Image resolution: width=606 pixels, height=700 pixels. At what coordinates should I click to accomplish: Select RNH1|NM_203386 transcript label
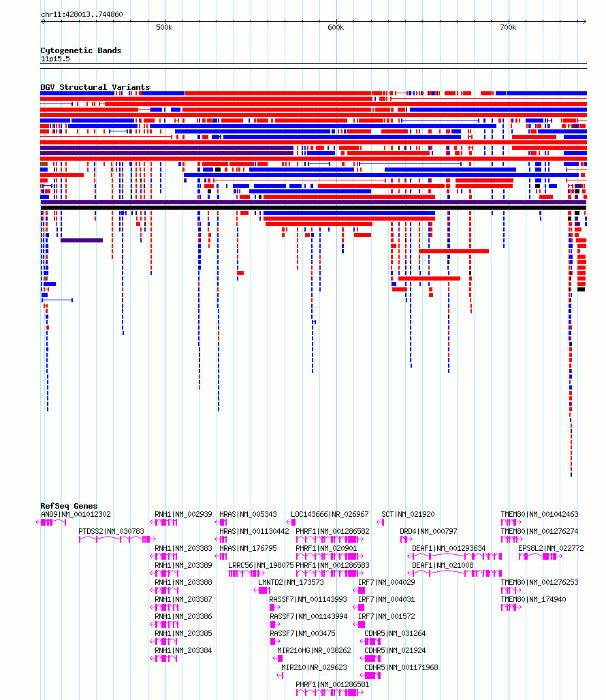point(183,616)
